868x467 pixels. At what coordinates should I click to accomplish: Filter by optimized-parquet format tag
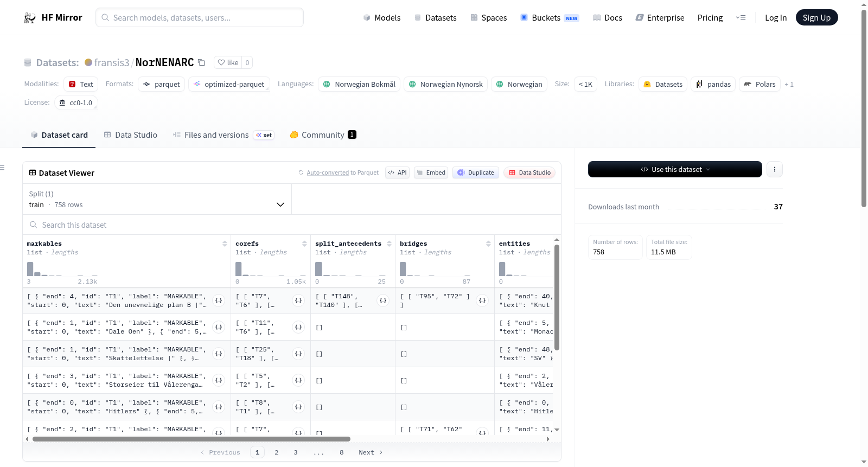229,84
